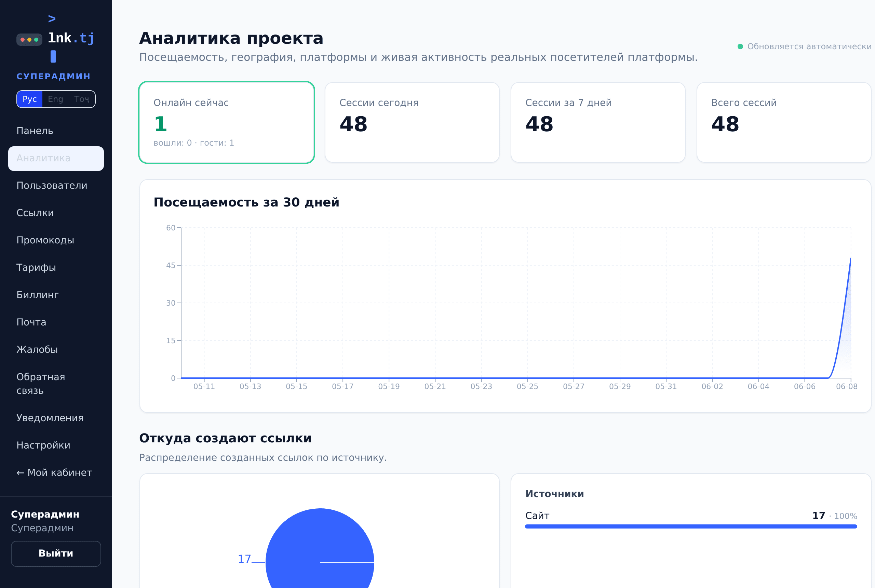Click the Выйти logout button
This screenshot has height=588, width=875.
point(56,553)
